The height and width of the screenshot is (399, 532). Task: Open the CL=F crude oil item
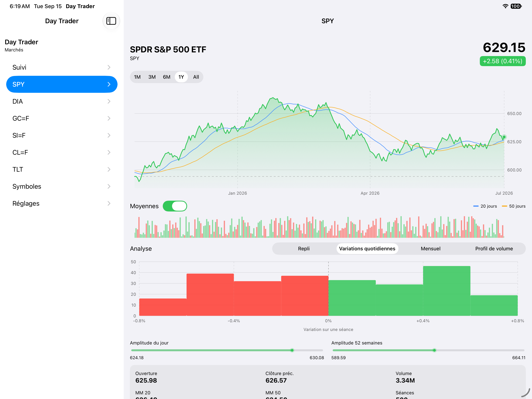pos(62,153)
